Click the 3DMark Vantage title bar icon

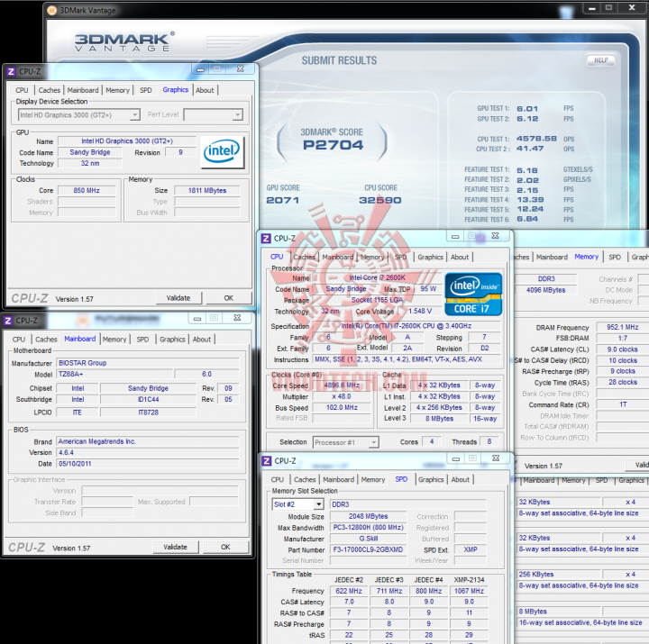[x=51, y=10]
